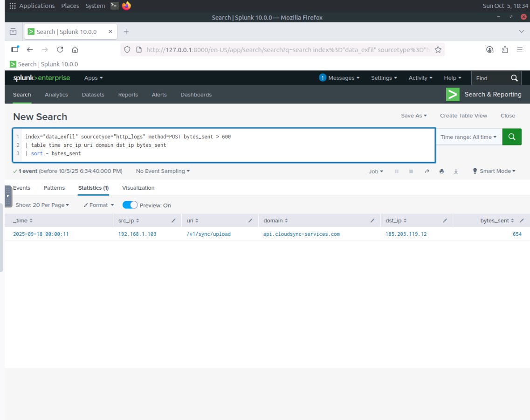Open Messages dropdown
Viewport: 530px width, 420px height.
tap(339, 78)
